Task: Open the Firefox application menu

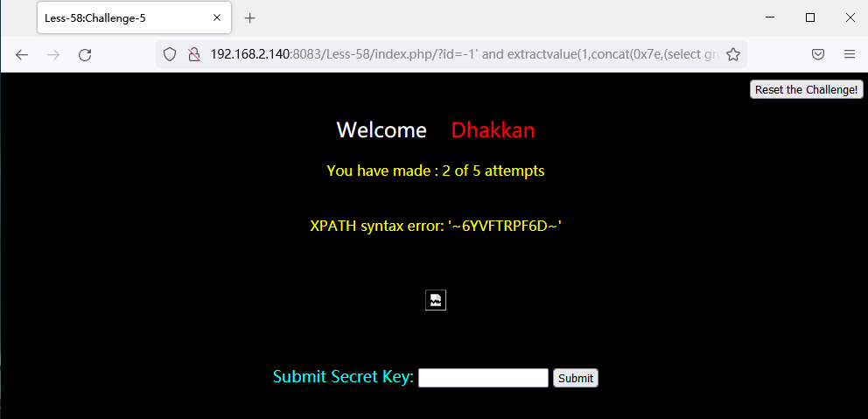Action: pos(850,54)
